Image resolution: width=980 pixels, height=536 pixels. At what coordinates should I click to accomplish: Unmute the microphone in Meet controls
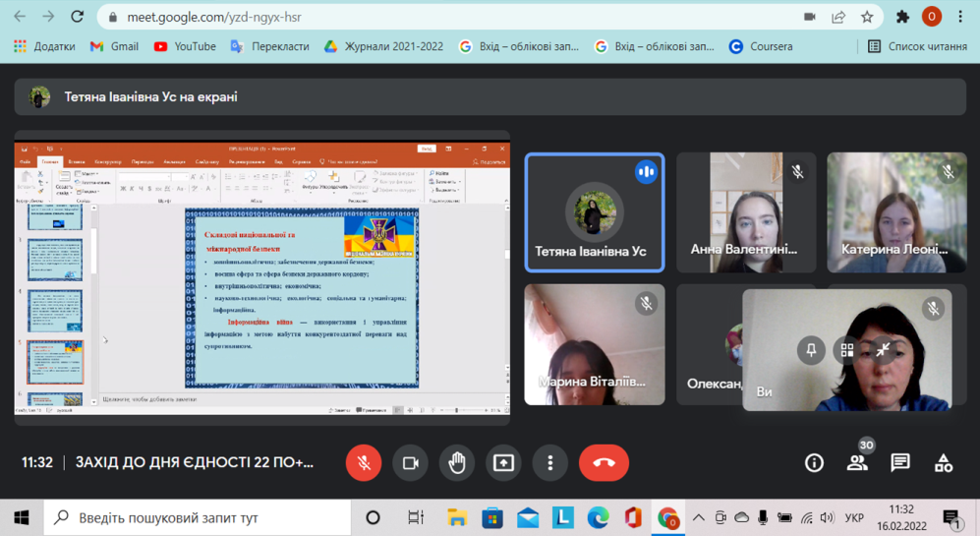pos(363,463)
